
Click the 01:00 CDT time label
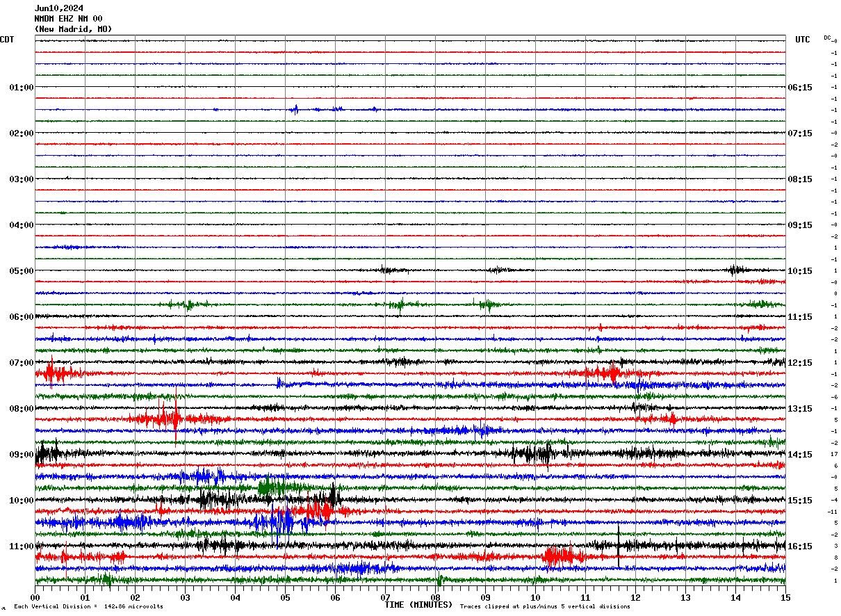(x=21, y=88)
